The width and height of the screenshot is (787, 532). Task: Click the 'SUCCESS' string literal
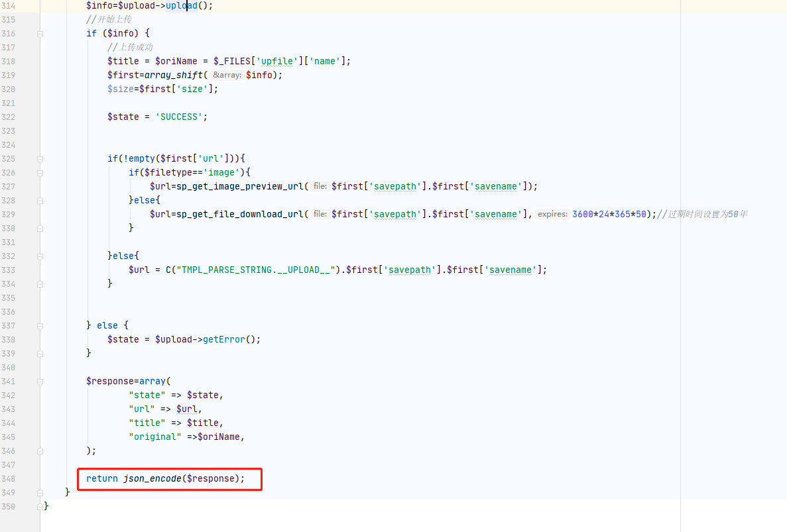178,117
